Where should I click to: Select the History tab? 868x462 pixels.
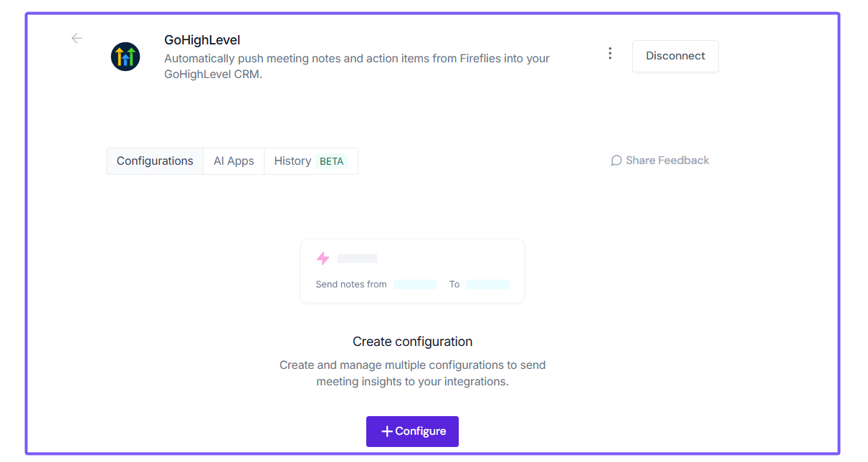292,161
